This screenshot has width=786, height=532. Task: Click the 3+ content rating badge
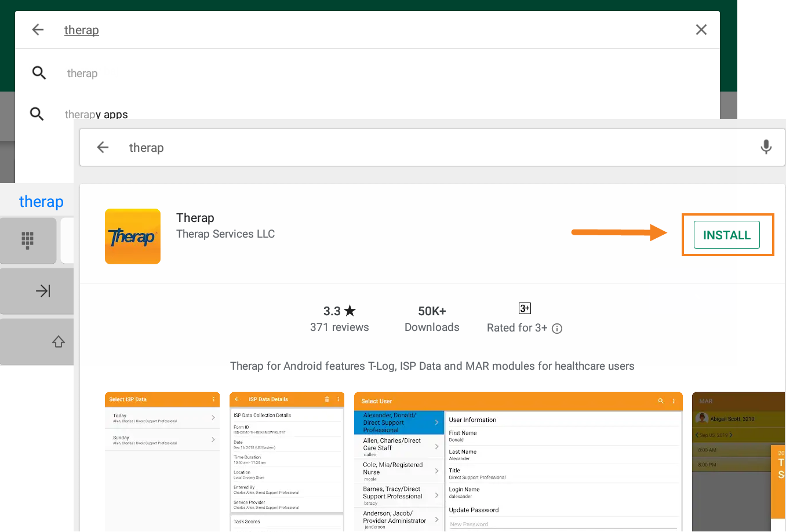[x=525, y=308]
